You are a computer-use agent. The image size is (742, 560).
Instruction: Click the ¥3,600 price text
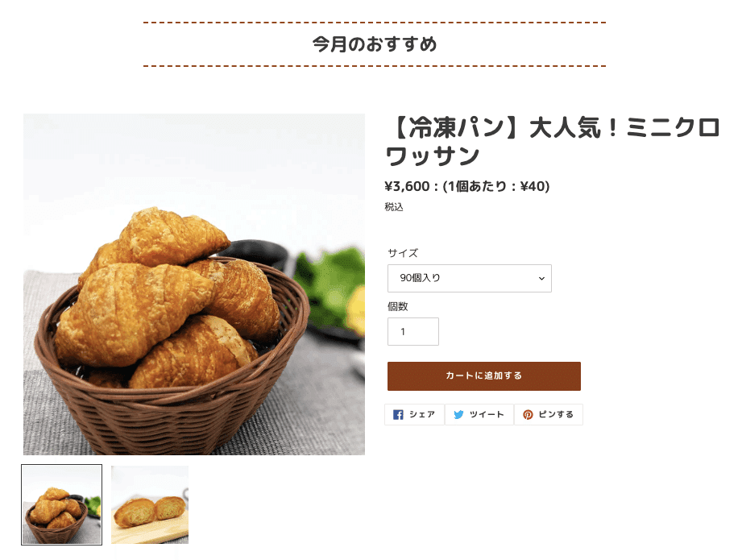pos(407,186)
